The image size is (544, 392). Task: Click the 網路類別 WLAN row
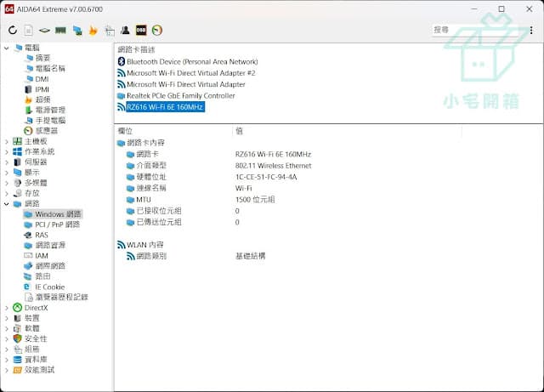(151, 256)
